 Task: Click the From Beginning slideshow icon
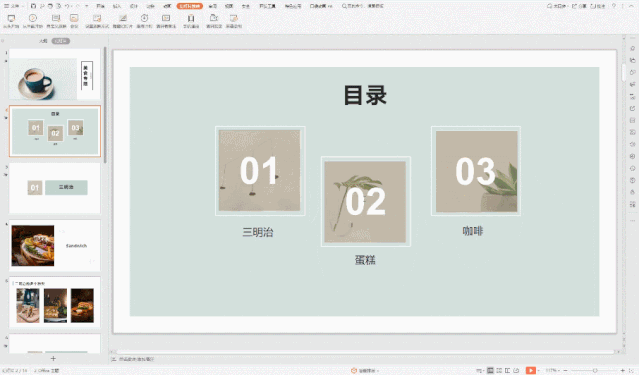click(x=11, y=19)
